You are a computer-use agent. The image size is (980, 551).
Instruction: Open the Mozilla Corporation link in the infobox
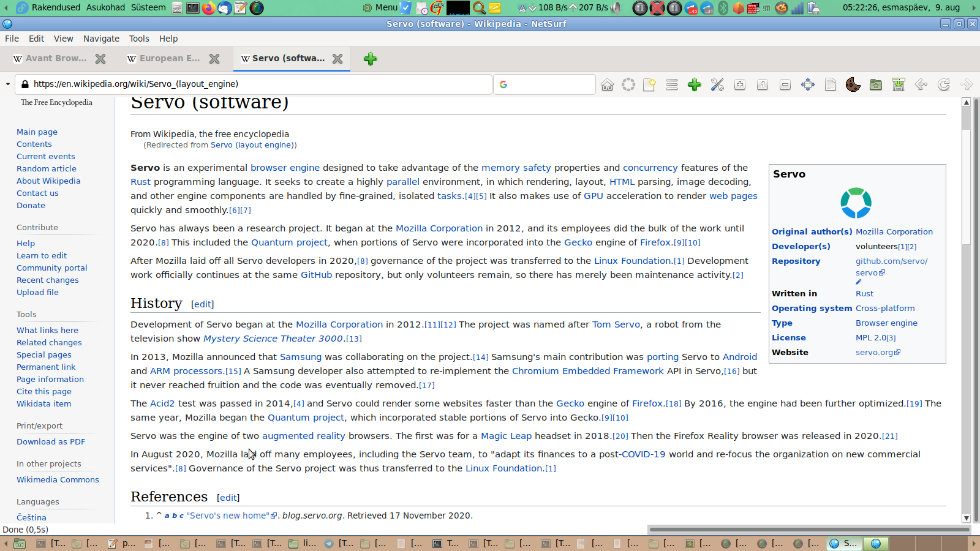point(894,232)
